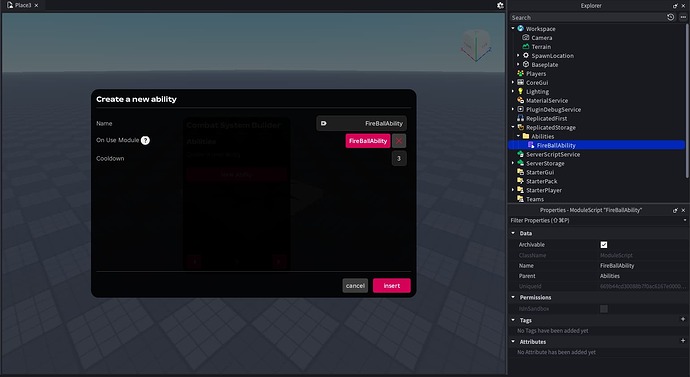Image resolution: width=690 pixels, height=377 pixels.
Task: Add a new attribute with plus icon
Action: 683,341
